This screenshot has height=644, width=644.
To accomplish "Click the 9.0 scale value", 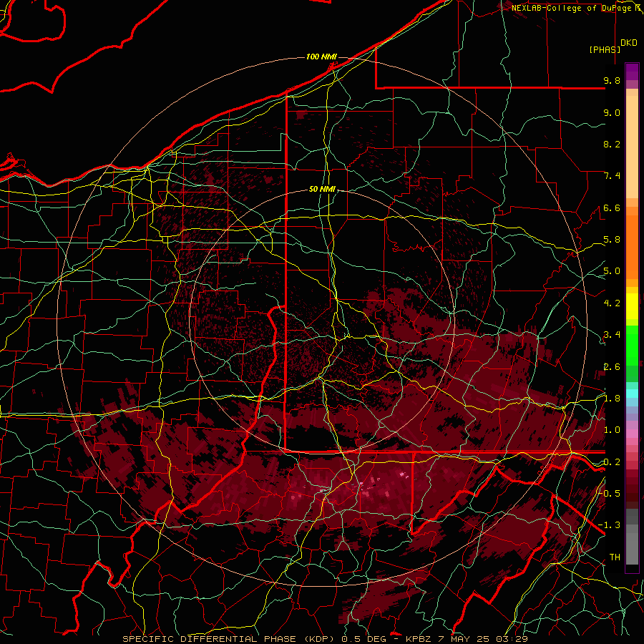I will tap(612, 112).
